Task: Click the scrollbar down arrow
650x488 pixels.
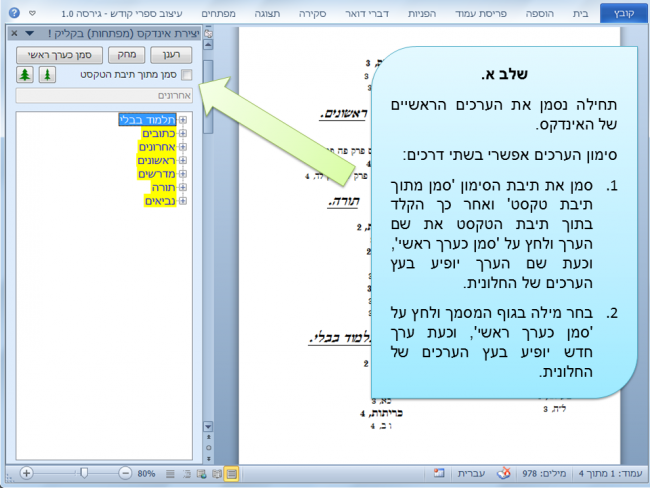Action: coord(208,426)
